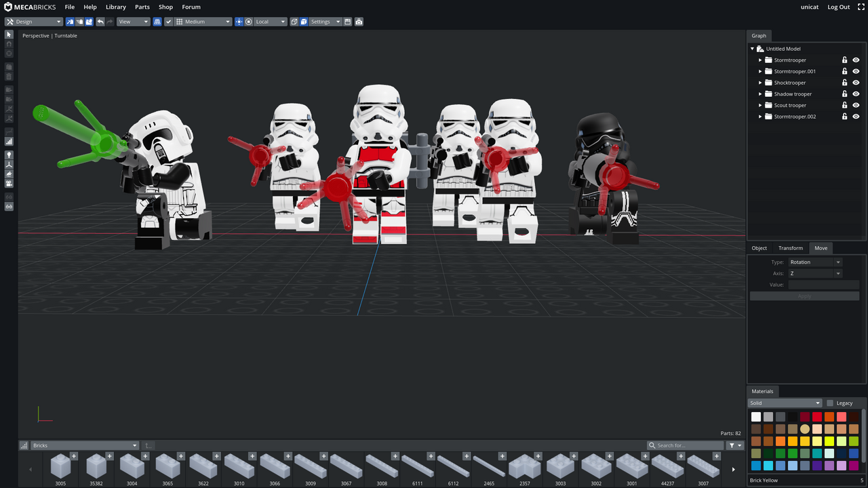Click the grid icon left of Bricks dropdown

pos(24,445)
